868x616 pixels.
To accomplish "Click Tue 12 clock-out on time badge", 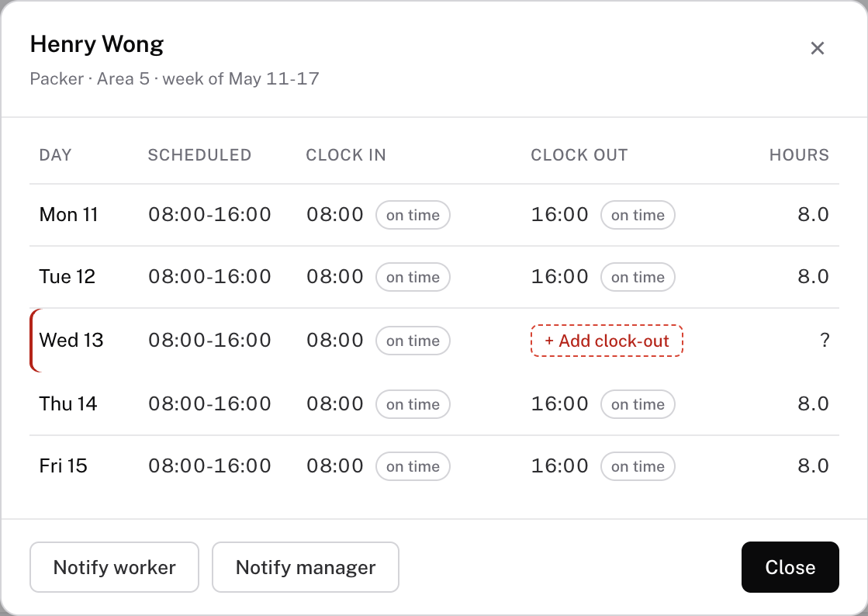I will pos(638,277).
